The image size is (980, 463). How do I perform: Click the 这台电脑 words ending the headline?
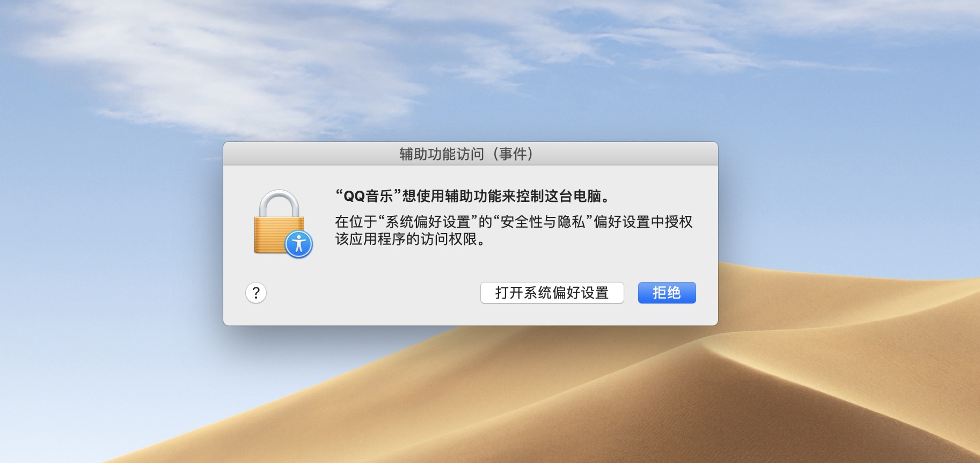pyautogui.click(x=573, y=196)
